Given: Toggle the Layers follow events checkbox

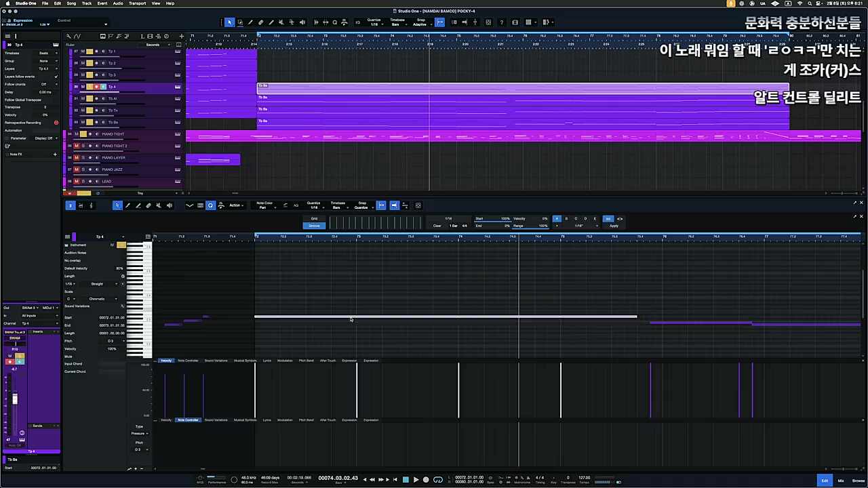Looking at the screenshot, I should 56,77.
